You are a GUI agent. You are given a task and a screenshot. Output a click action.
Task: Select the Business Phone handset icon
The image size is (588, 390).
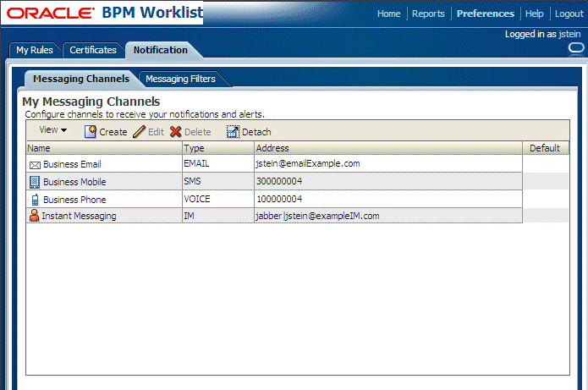point(35,200)
